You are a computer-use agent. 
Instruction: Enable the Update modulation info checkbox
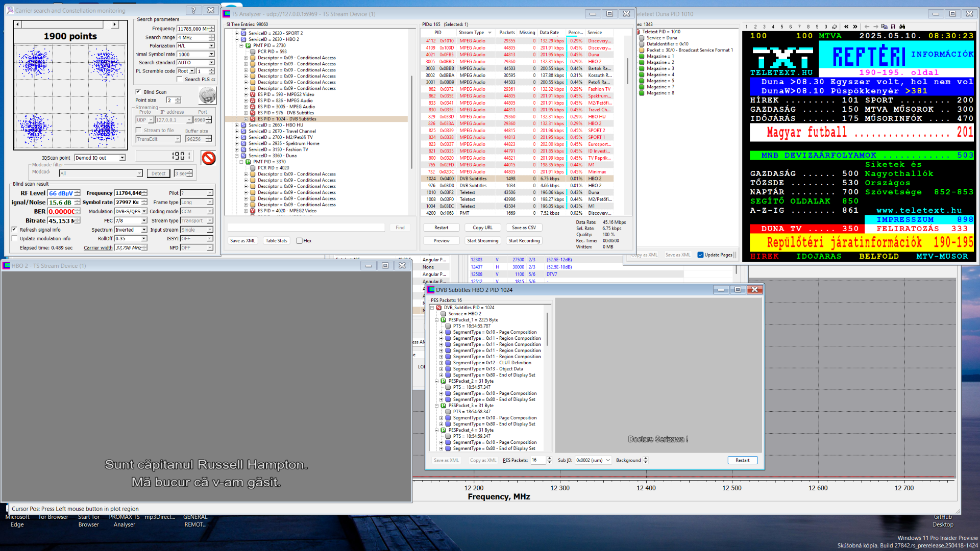click(x=14, y=238)
